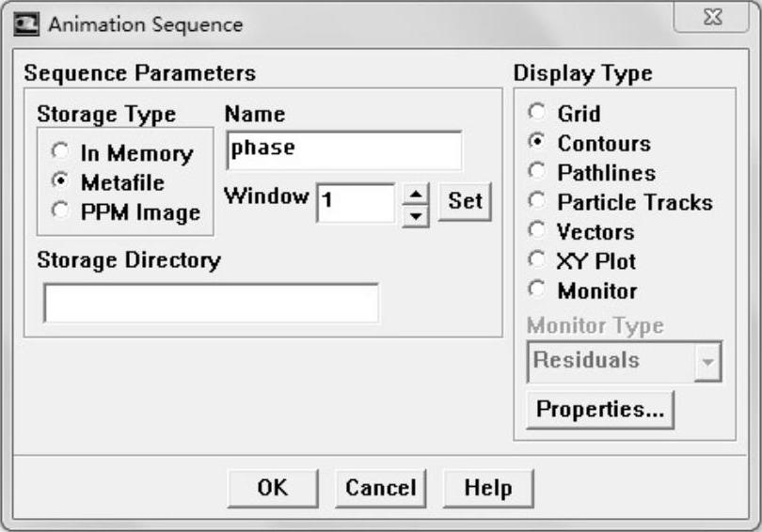Decrease the Window number with down arrow
This screenshot has width=762, height=532.
[415, 213]
